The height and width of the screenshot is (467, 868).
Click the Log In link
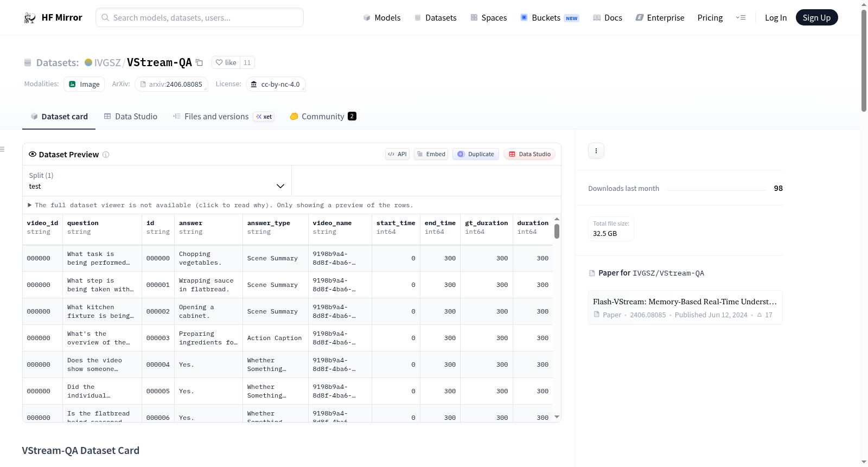click(776, 18)
